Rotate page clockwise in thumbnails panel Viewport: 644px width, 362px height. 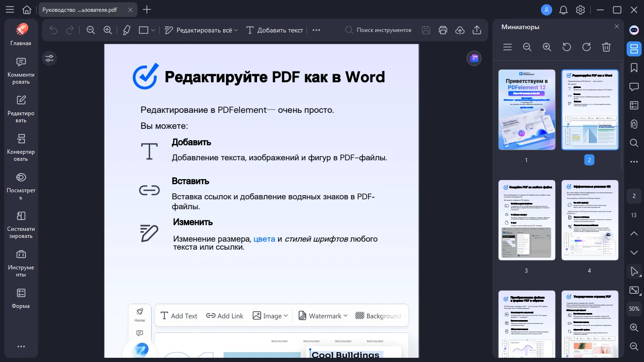point(587,47)
